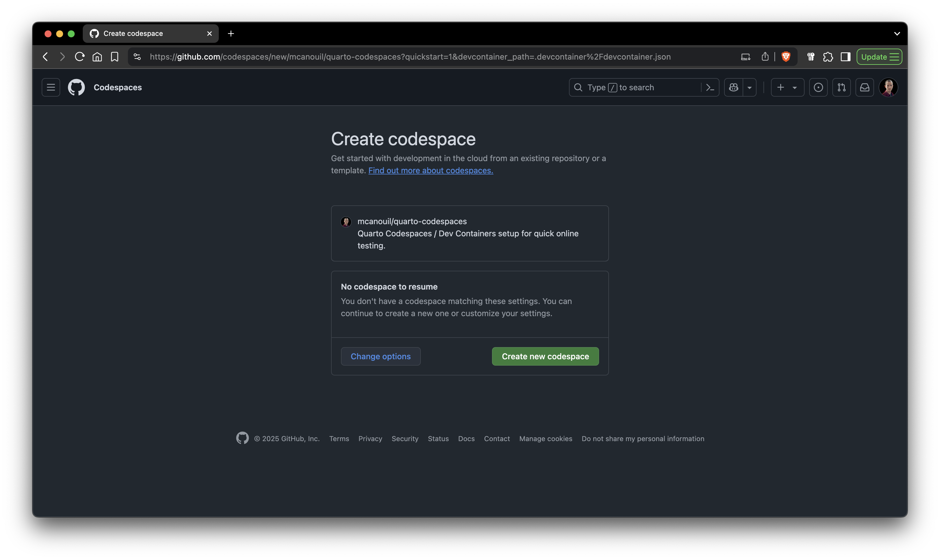Open the browser extensions puzzle icon
This screenshot has height=560, width=940.
pos(828,57)
